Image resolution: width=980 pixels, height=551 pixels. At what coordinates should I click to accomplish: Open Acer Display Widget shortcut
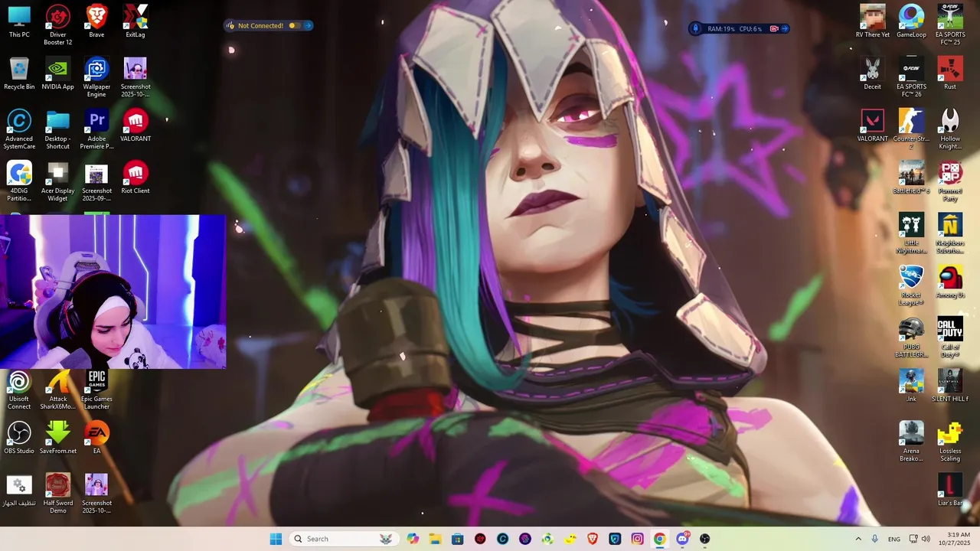pyautogui.click(x=57, y=181)
